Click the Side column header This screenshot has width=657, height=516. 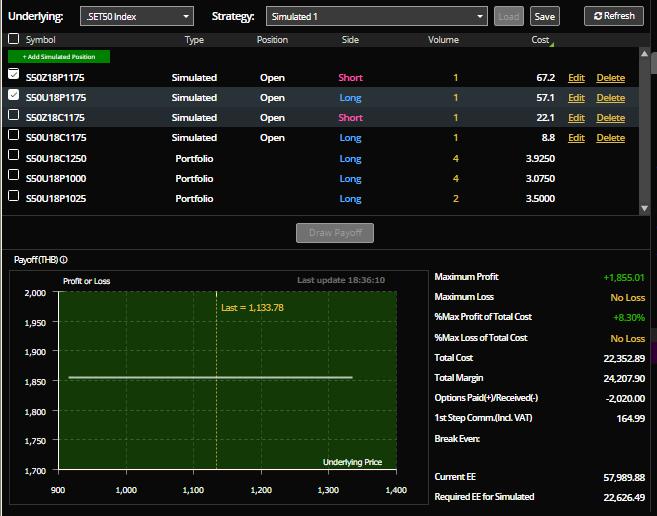(350, 40)
